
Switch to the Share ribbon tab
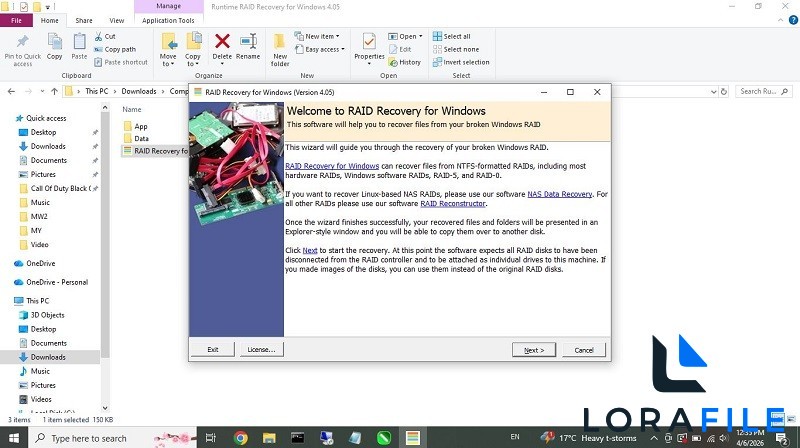[84, 20]
